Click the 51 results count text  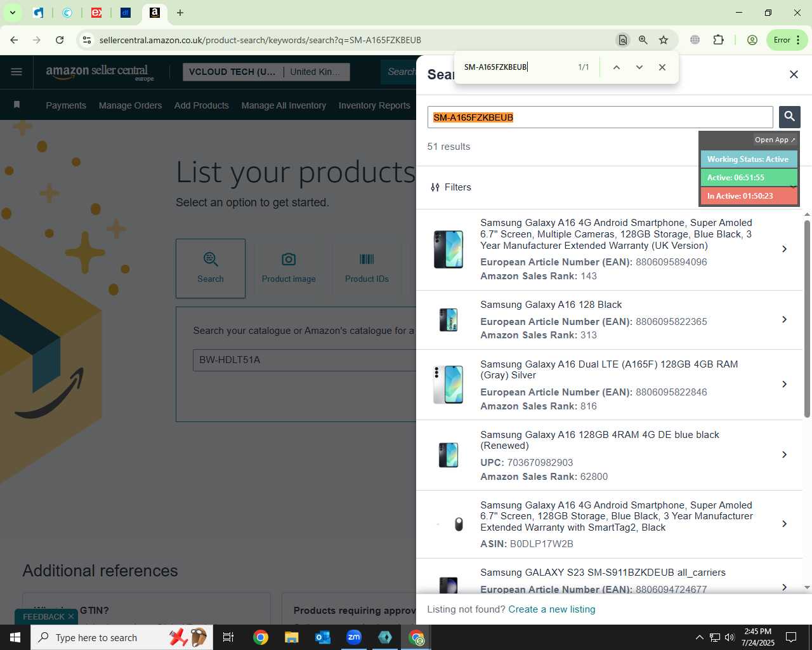click(x=449, y=147)
